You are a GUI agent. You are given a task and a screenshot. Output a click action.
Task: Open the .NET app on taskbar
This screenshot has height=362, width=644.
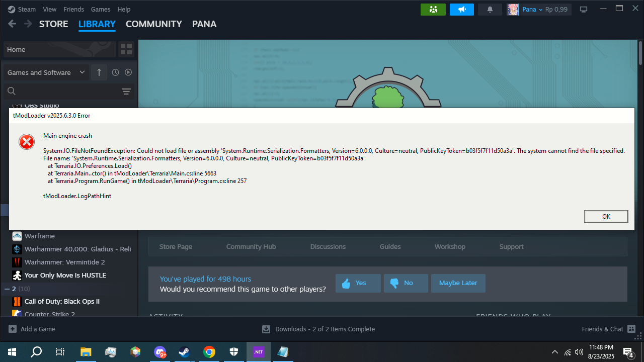(x=259, y=352)
